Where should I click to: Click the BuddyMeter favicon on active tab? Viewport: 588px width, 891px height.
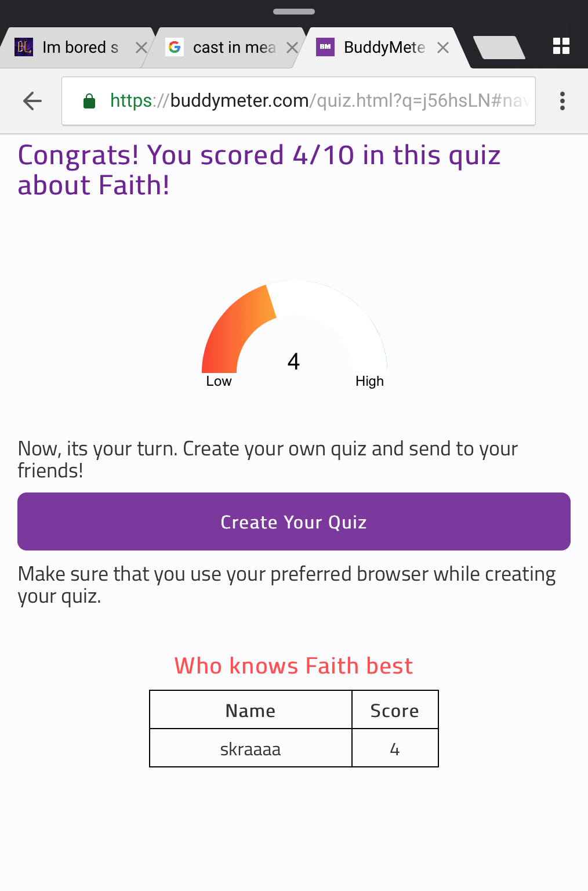[x=325, y=47]
